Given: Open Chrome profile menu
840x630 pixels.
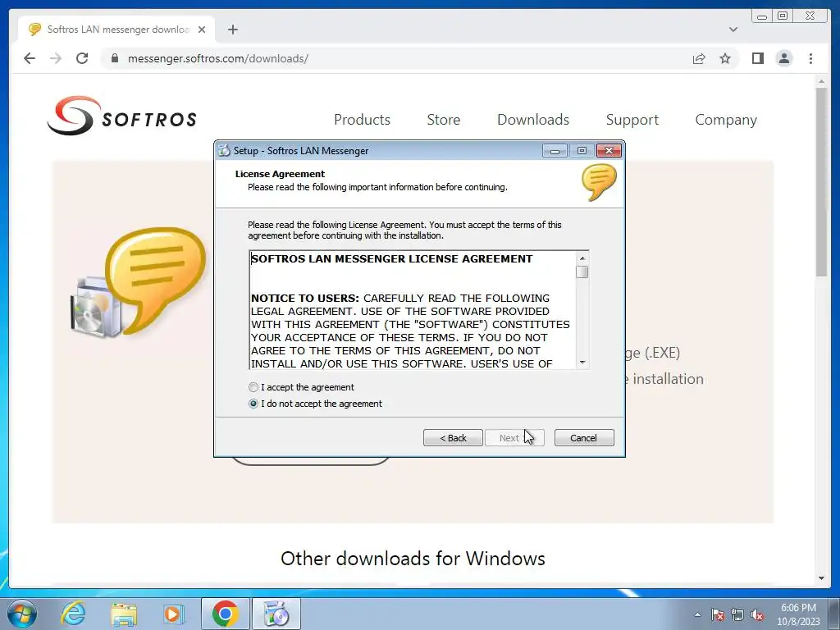Looking at the screenshot, I should tap(784, 58).
